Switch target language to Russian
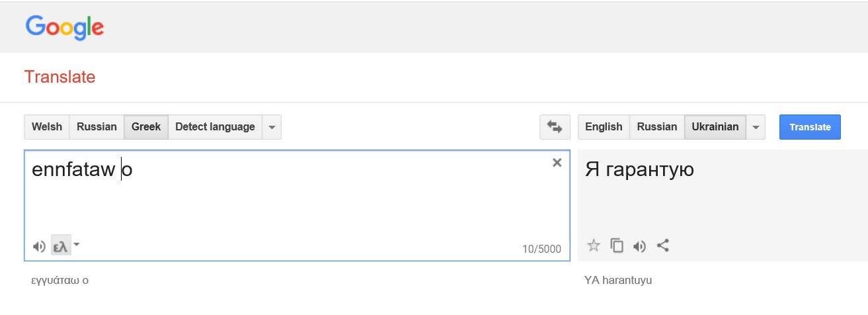 click(656, 127)
